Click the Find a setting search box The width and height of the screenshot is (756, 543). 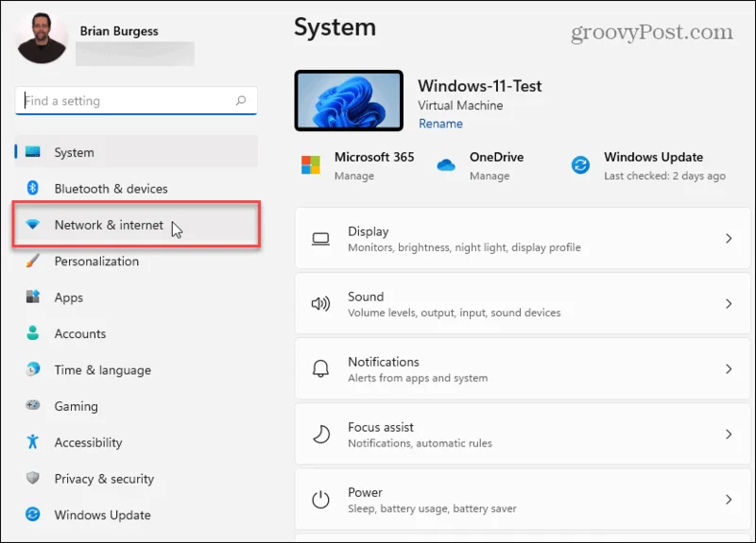pos(136,101)
